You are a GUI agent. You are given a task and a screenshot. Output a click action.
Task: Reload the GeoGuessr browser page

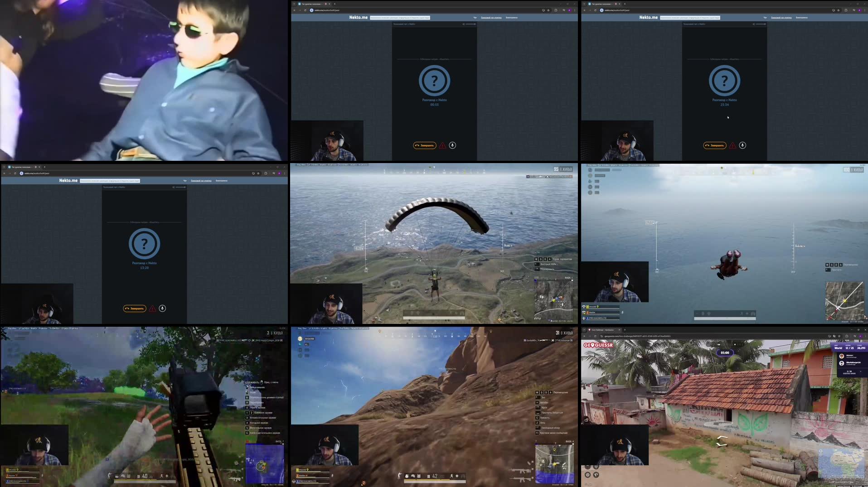tap(595, 336)
